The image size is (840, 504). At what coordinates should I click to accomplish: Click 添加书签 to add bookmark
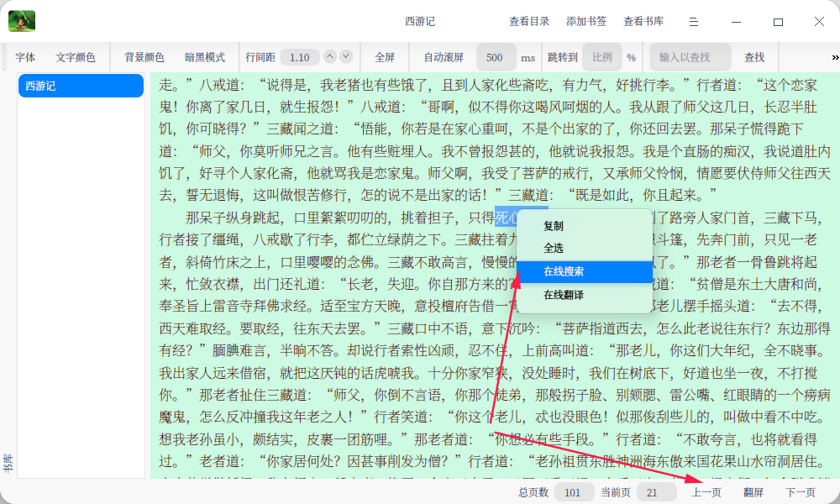(586, 22)
